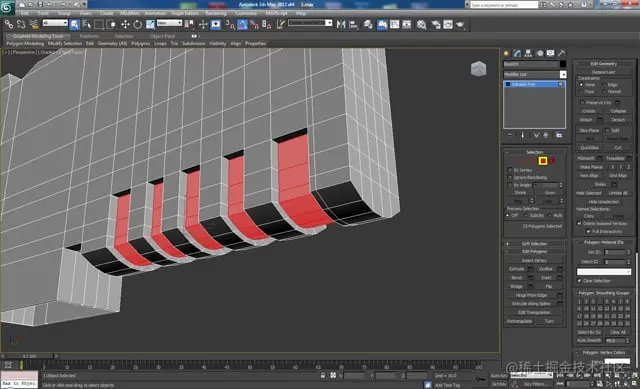
Task: Select the Face constraint radio button
Action: pos(581,91)
